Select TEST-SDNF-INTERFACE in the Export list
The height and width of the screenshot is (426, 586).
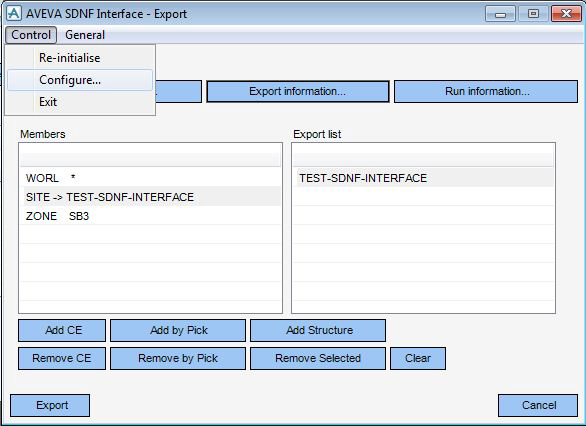423,178
